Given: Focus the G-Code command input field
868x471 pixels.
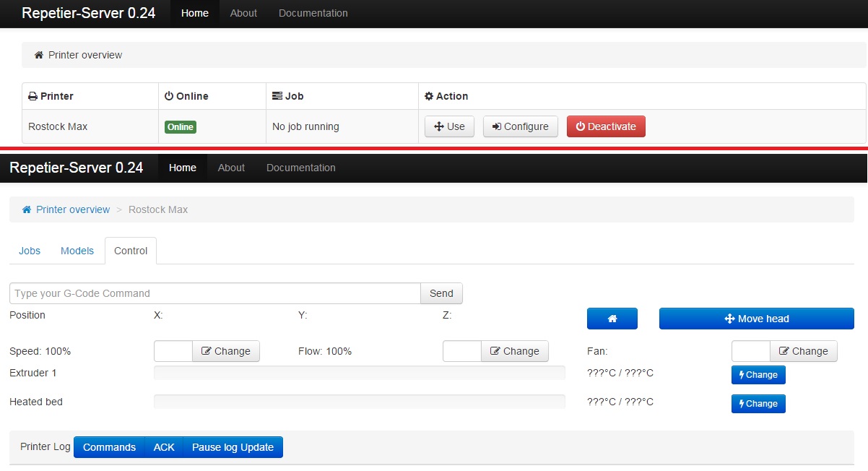Looking at the screenshot, I should 214,293.
